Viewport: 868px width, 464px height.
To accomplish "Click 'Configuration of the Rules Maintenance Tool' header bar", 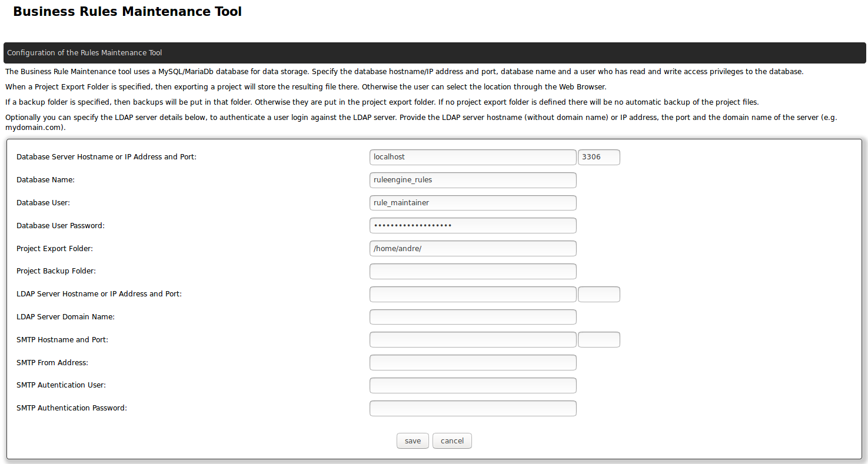I will 434,53.
